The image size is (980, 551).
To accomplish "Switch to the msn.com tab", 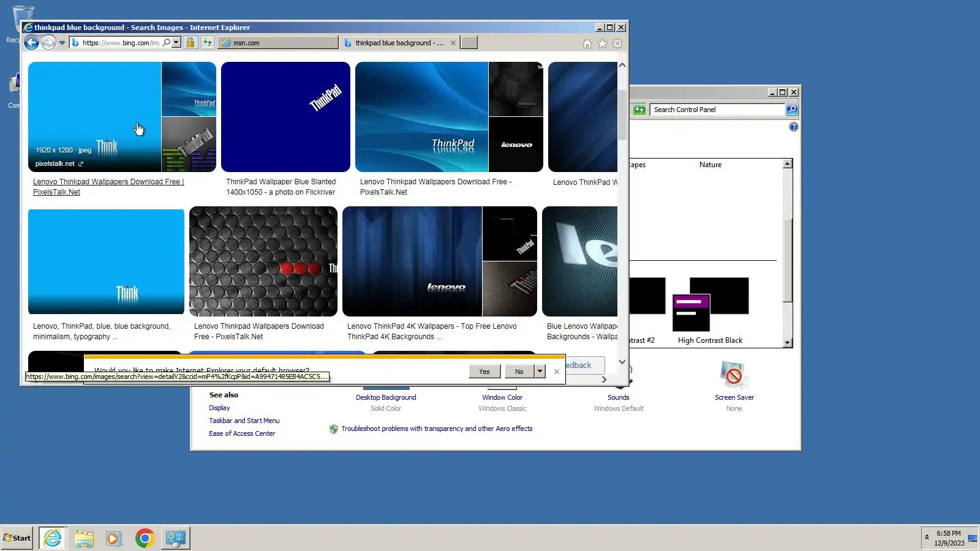I will tap(279, 43).
